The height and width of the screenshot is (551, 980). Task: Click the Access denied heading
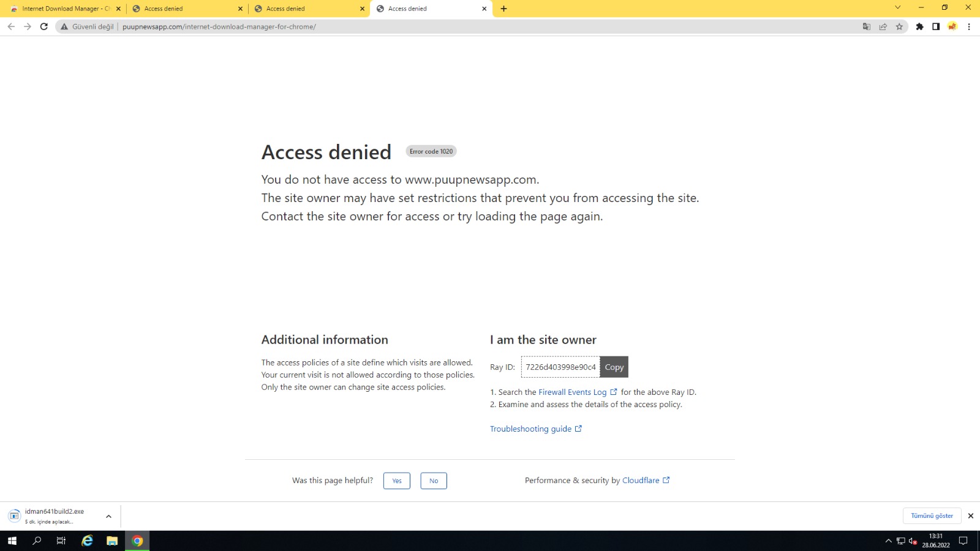pyautogui.click(x=326, y=152)
